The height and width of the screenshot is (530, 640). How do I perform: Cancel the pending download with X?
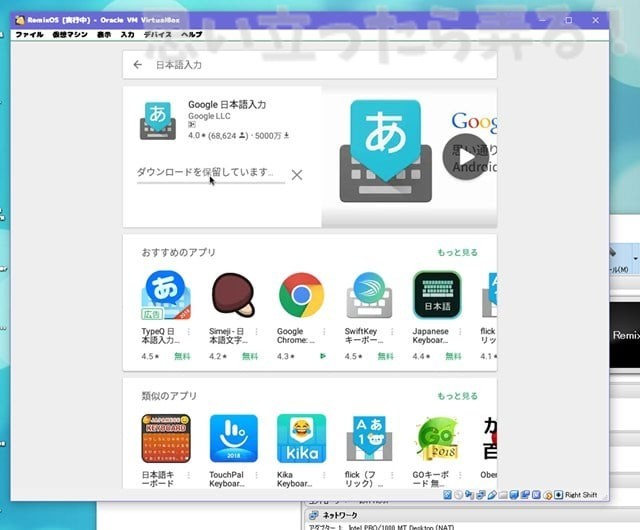297,175
